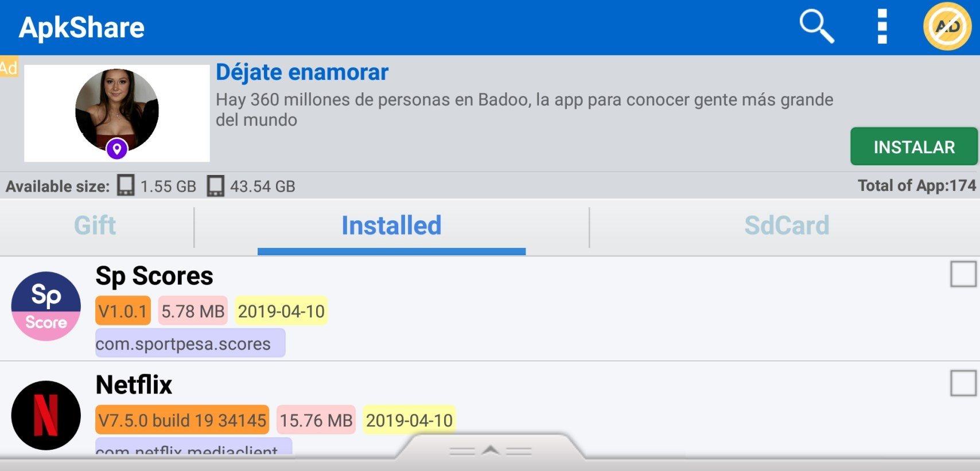Open the three-dot overflow menu
The width and height of the screenshot is (980, 471).
[x=882, y=26]
